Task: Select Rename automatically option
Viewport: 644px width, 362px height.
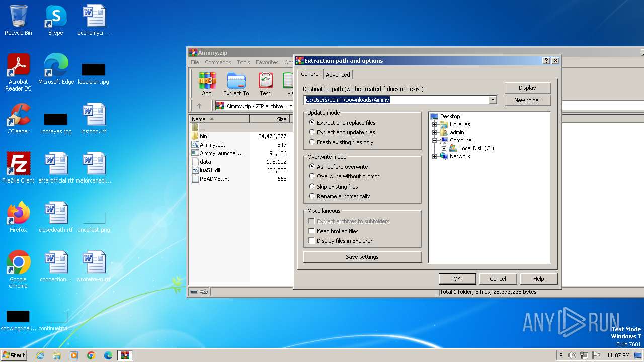Action: (x=339, y=196)
